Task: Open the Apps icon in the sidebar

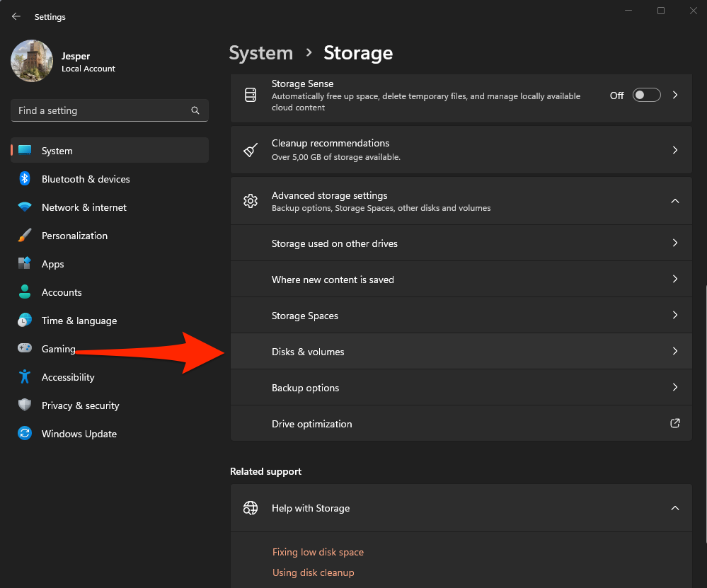Action: 25,263
